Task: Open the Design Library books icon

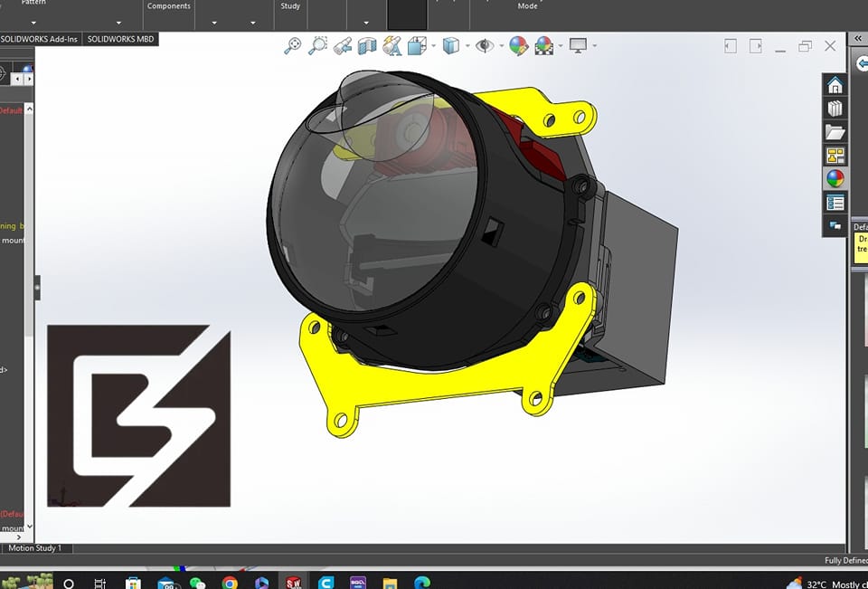Action: coord(835,108)
